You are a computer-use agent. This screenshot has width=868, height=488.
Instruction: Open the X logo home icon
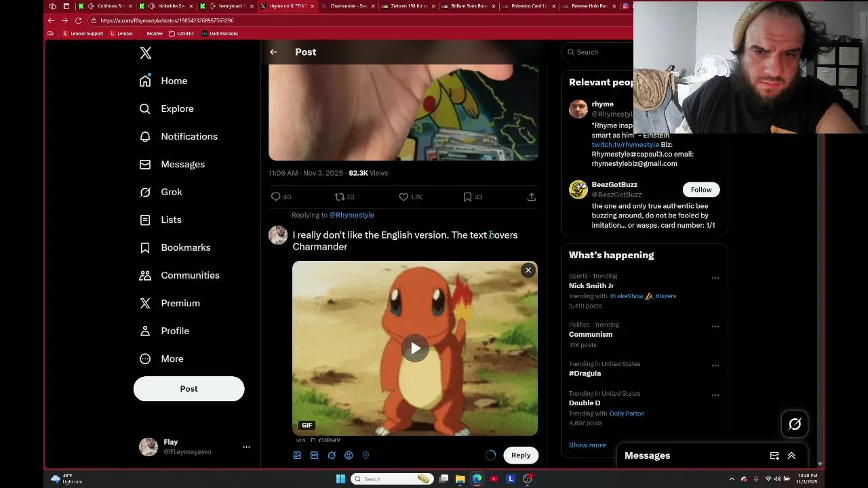click(145, 53)
